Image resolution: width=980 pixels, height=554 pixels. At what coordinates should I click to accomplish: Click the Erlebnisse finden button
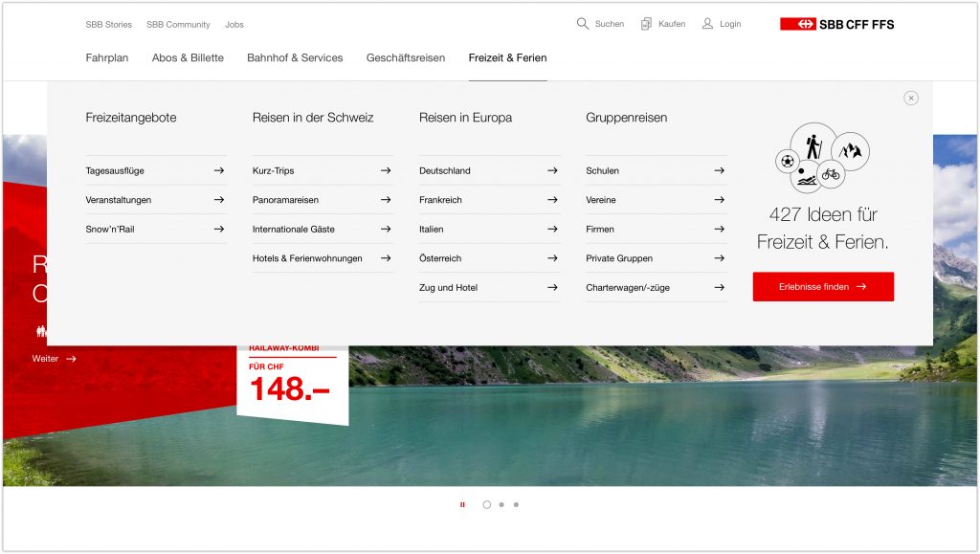click(823, 286)
